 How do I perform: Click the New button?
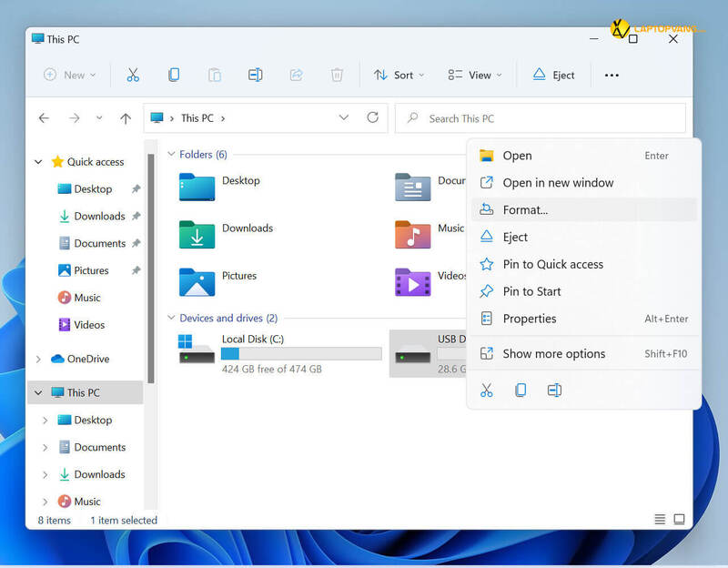[69, 75]
